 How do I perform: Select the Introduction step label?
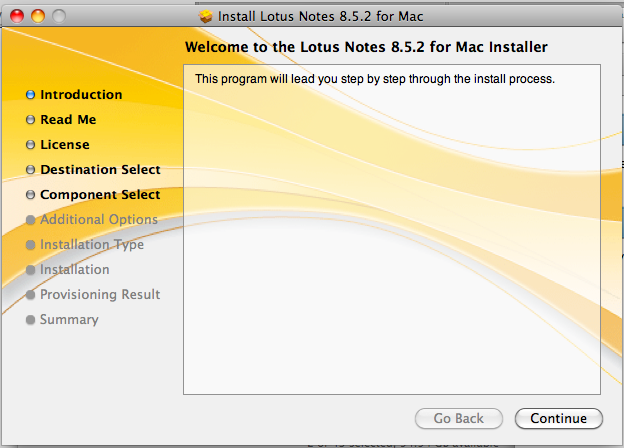coord(81,95)
